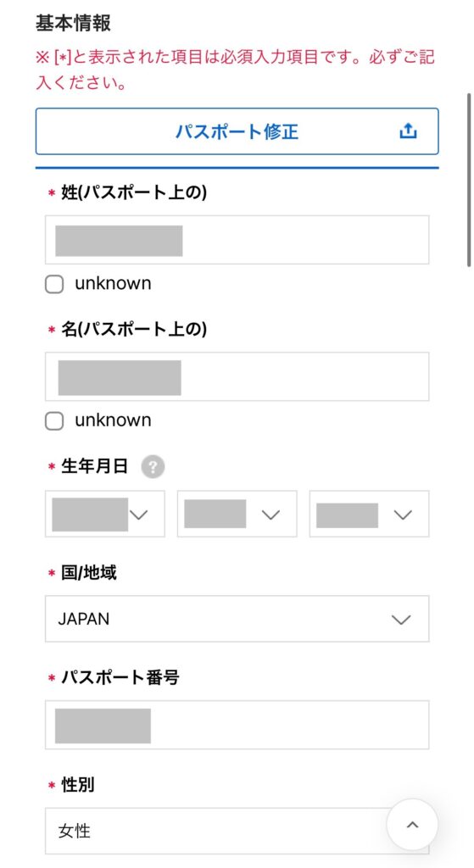Image resolution: width=474 pixels, height=868 pixels.
Task: Click the chevron arrow in 国/地域 dropdown
Action: 401,620
